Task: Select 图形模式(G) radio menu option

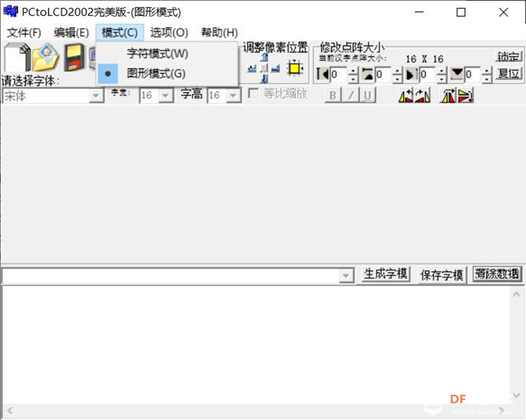Action: [167, 74]
